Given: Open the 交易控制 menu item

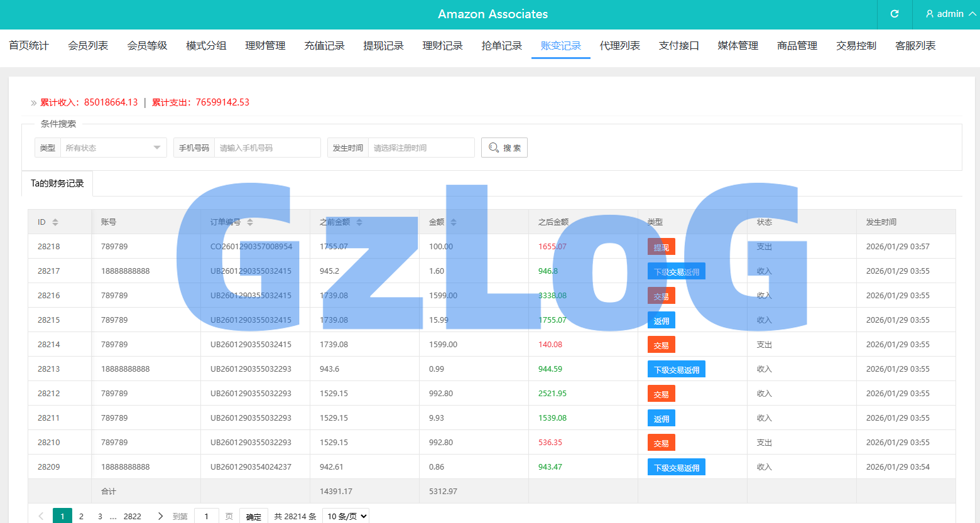Looking at the screenshot, I should pos(856,46).
